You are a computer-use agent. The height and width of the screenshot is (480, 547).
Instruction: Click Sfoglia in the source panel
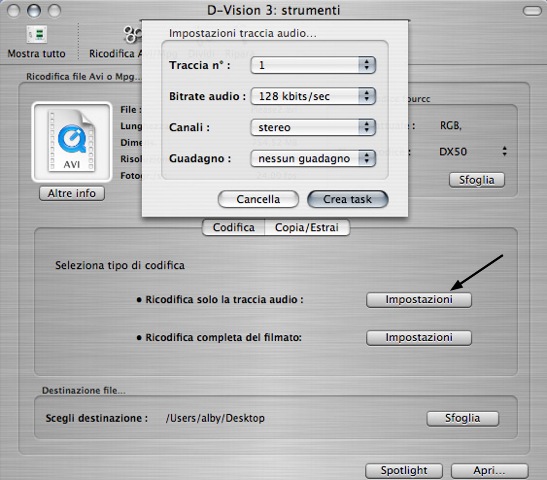pyautogui.click(x=477, y=180)
